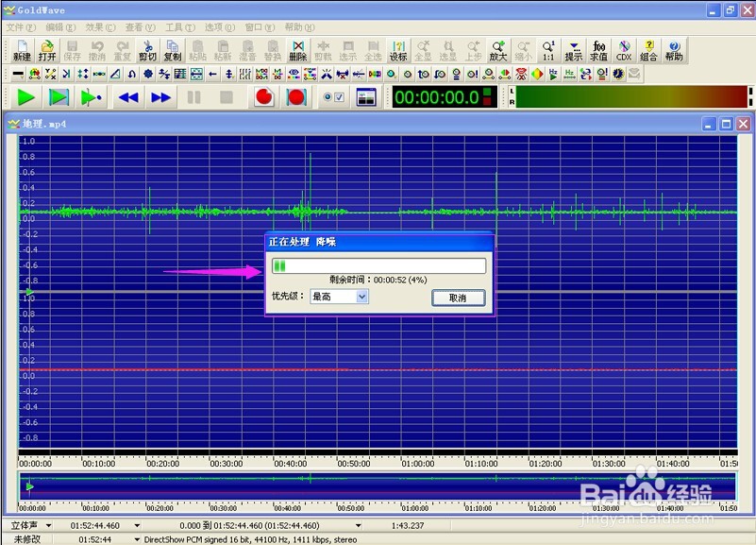This screenshot has width=756, height=545.
Task: Click the 设标 set marker button
Action: pyautogui.click(x=398, y=51)
